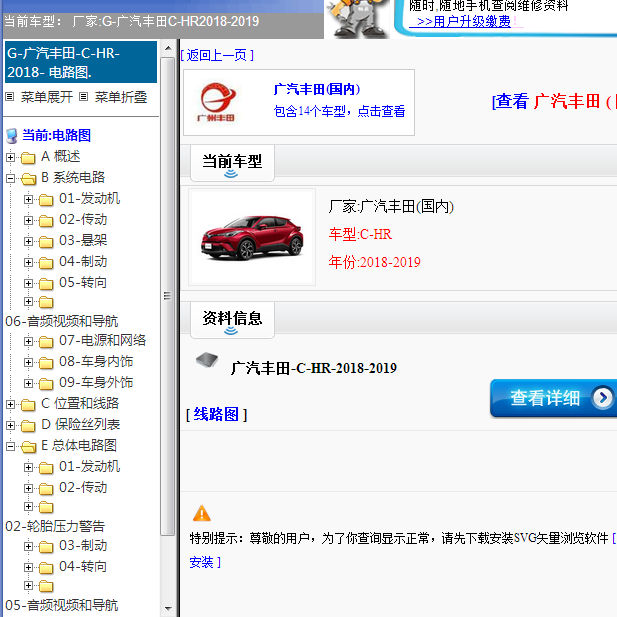Image resolution: width=617 pixels, height=617 pixels.
Task: Click the folder icon beside 04-制动
Action: click(46, 262)
